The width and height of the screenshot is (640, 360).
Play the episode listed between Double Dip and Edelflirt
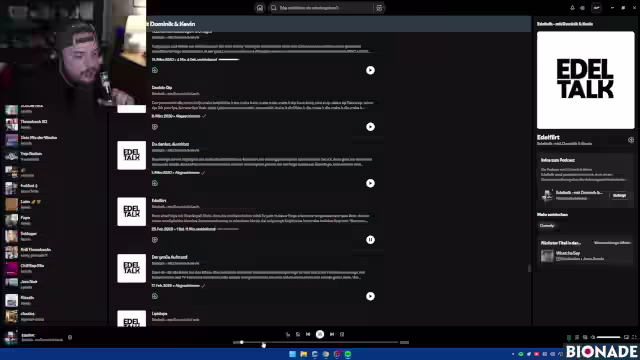tap(370, 183)
